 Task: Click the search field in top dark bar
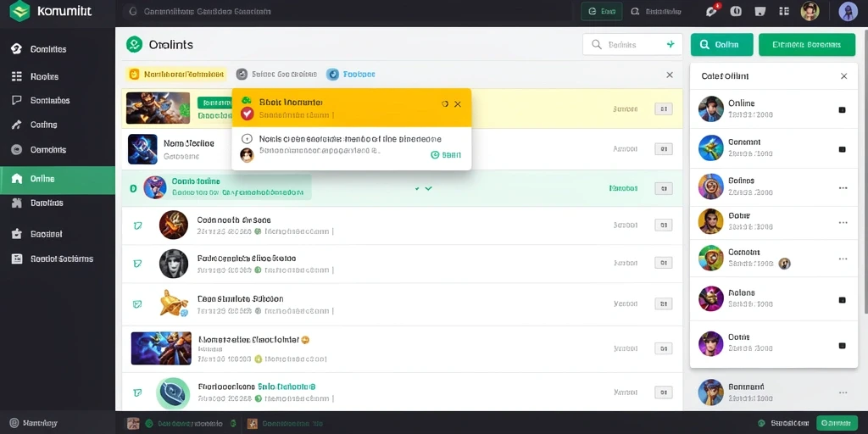click(x=346, y=11)
